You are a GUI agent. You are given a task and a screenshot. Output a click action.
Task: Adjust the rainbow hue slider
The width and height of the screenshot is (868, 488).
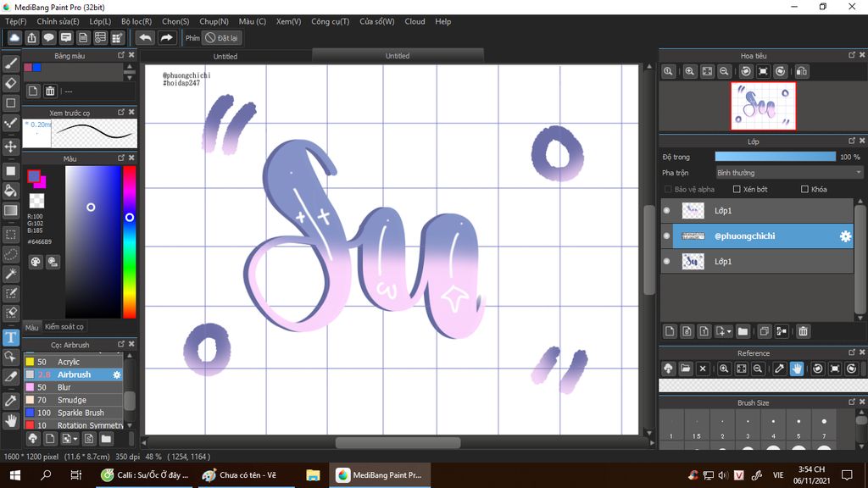(130, 242)
